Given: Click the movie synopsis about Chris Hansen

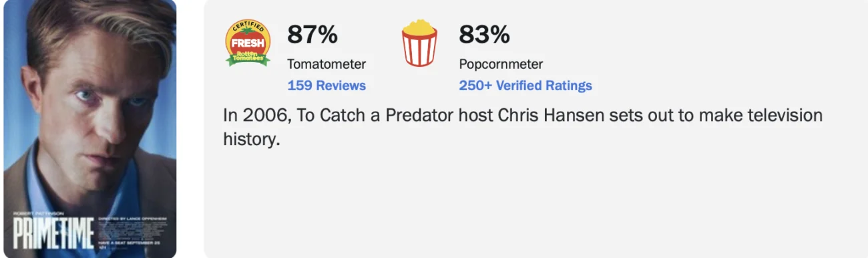Looking at the screenshot, I should [x=523, y=127].
